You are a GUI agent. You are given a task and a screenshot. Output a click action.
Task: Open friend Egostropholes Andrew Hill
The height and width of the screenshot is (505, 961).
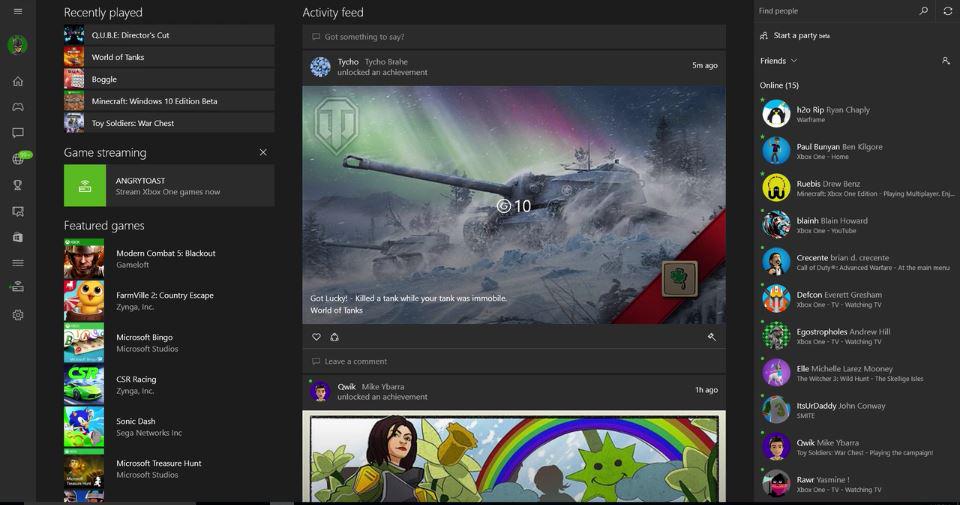point(857,336)
